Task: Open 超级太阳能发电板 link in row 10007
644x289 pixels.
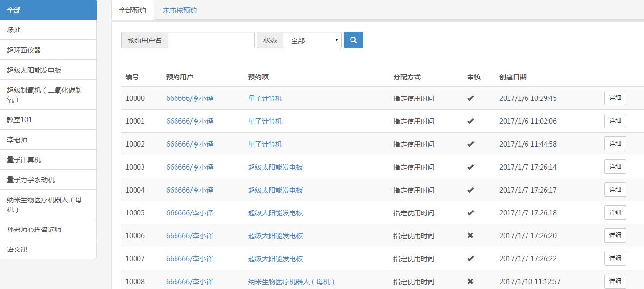Action: pyautogui.click(x=275, y=258)
